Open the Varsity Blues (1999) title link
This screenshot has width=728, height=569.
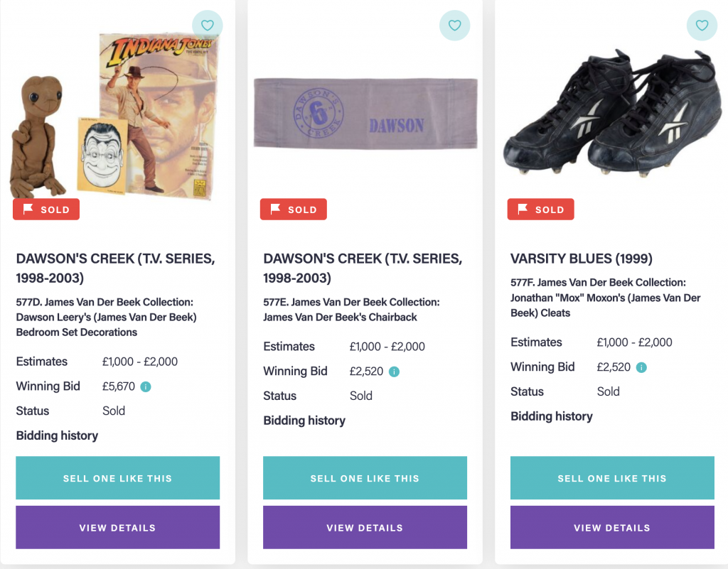(582, 259)
